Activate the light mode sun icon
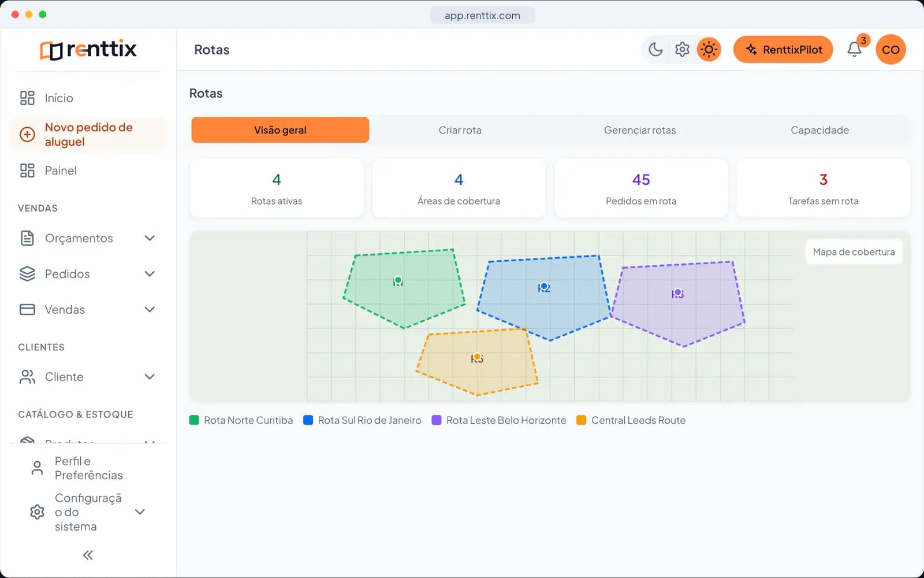 pyautogui.click(x=709, y=50)
